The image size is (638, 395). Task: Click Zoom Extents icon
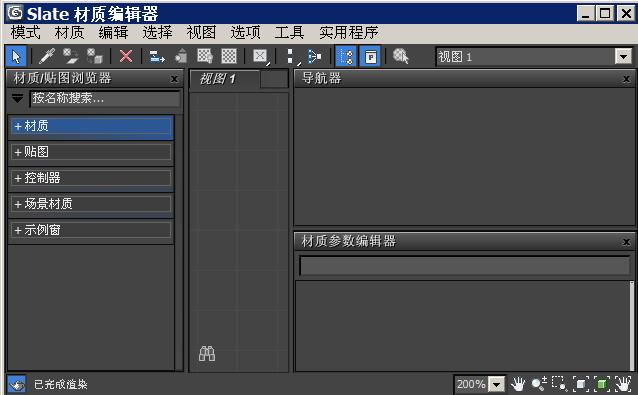pos(581,384)
